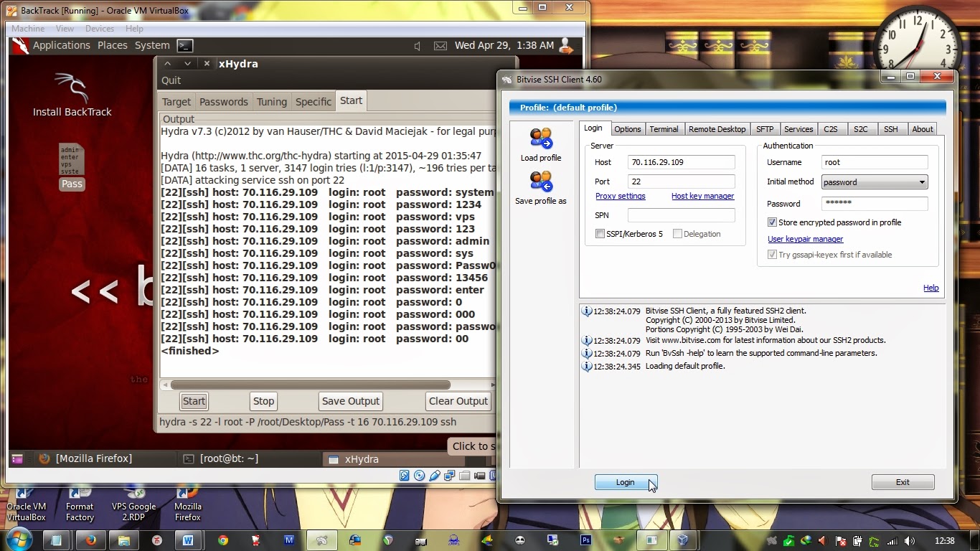Open the SFTP tab in Bitvise
Screen dimensions: 980x551
(765, 129)
